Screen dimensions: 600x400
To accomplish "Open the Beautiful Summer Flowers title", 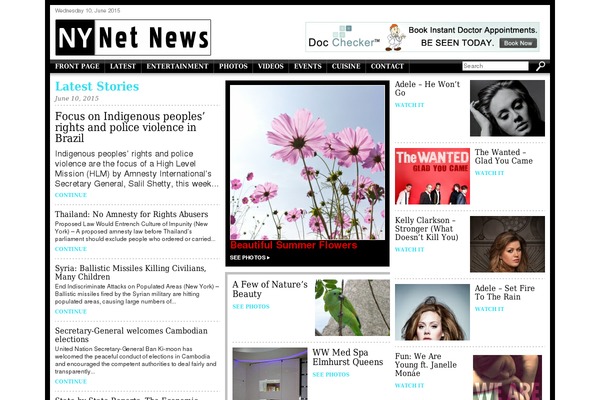I will 293,245.
